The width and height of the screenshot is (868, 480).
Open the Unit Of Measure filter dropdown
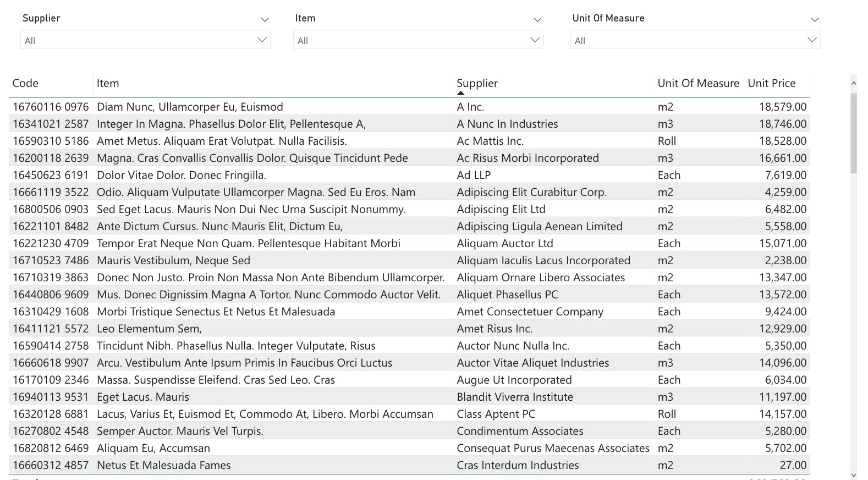coord(696,40)
